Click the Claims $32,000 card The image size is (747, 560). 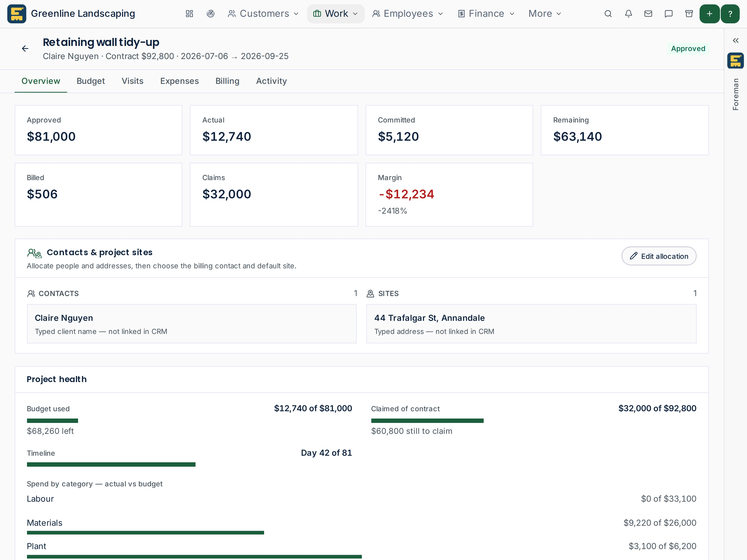coord(274,195)
